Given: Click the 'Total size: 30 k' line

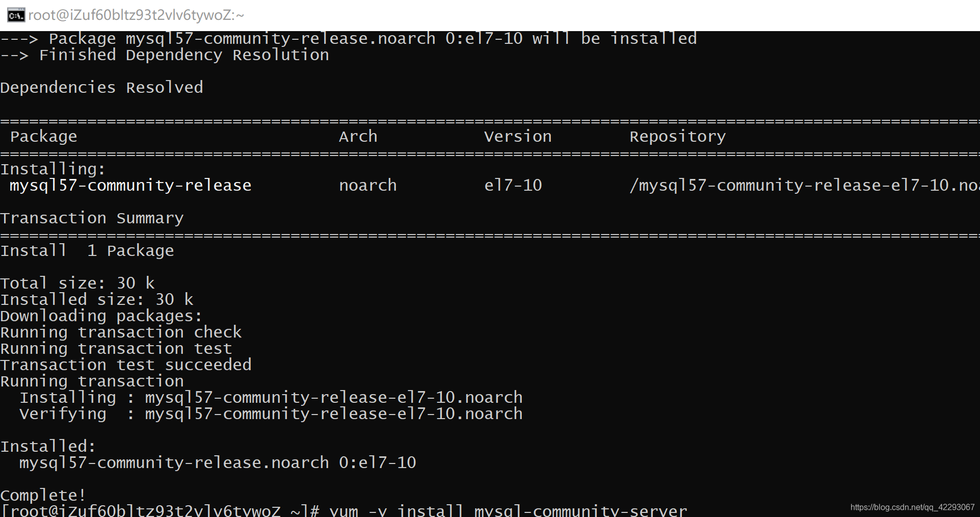Looking at the screenshot, I should (x=77, y=283).
